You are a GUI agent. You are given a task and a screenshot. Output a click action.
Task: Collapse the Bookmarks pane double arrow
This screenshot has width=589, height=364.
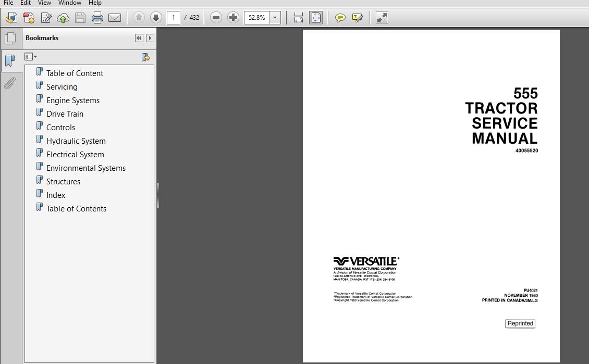139,38
